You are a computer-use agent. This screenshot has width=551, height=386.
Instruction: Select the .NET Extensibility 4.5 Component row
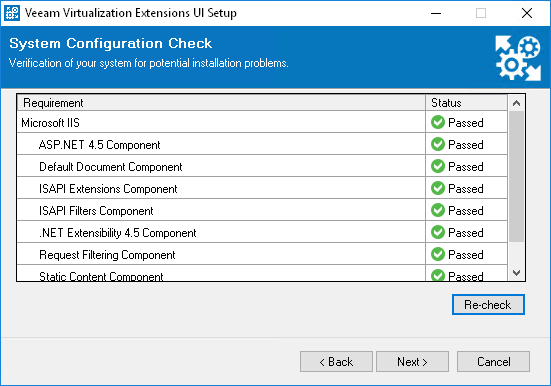[x=262, y=232]
